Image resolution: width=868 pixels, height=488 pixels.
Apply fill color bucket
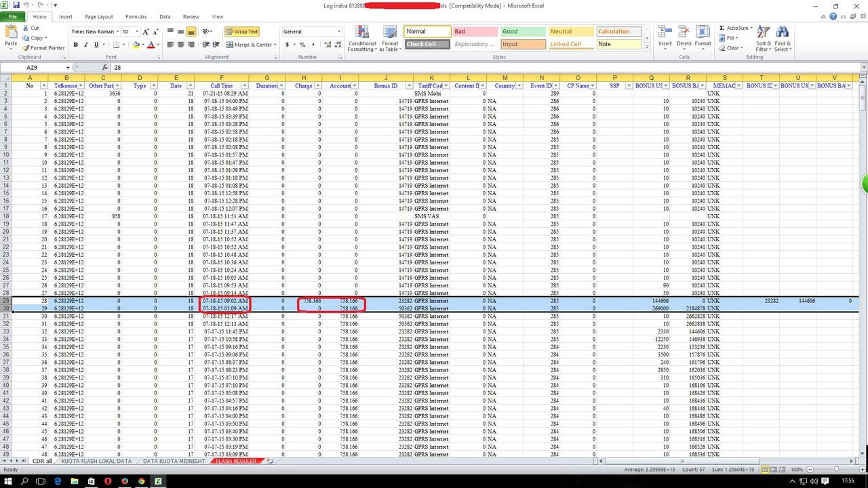pos(136,45)
